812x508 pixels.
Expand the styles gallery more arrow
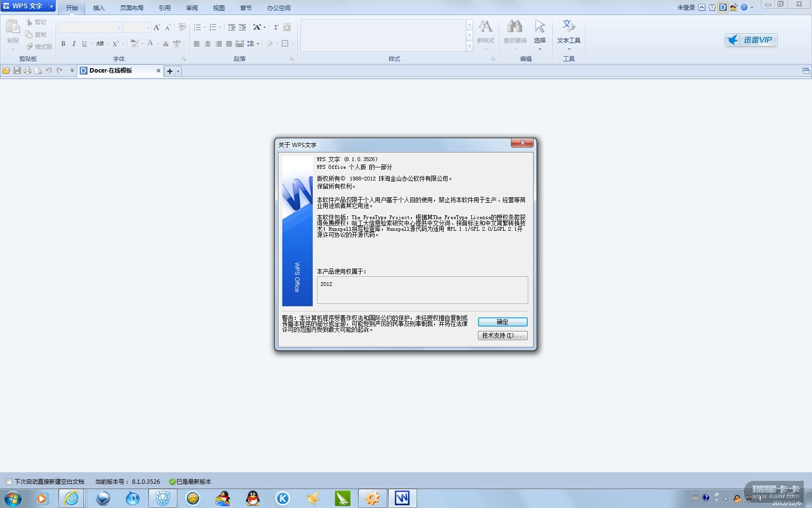tap(469, 46)
